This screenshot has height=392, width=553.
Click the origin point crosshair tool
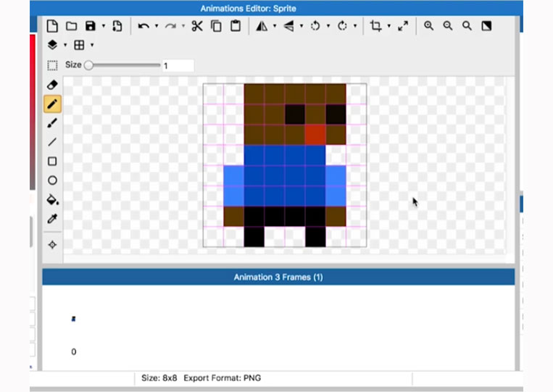click(x=52, y=245)
